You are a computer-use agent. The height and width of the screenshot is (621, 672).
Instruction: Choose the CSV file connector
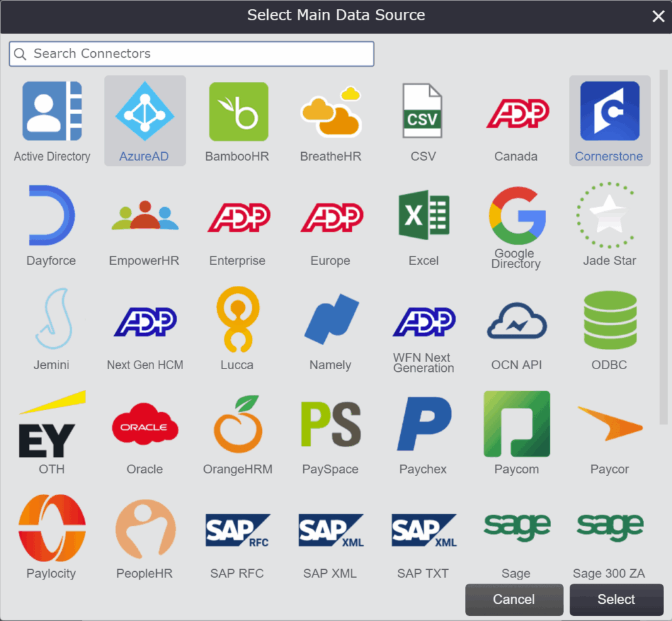coord(423,111)
